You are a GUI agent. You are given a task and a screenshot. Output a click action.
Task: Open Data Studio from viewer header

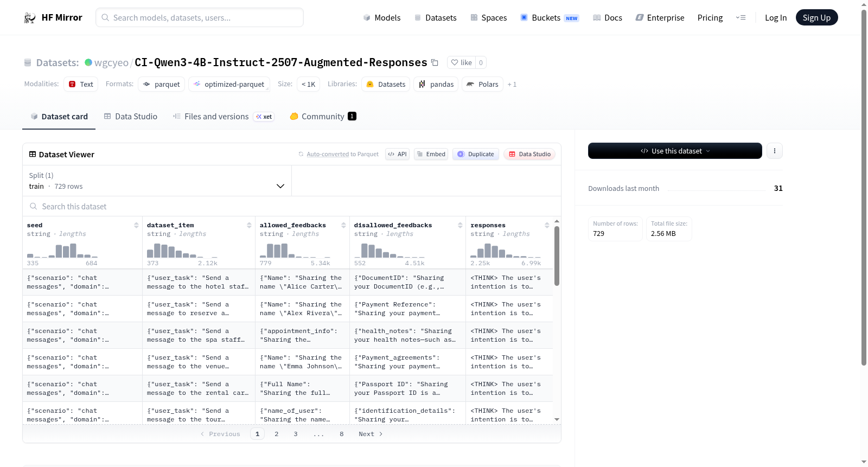529,154
